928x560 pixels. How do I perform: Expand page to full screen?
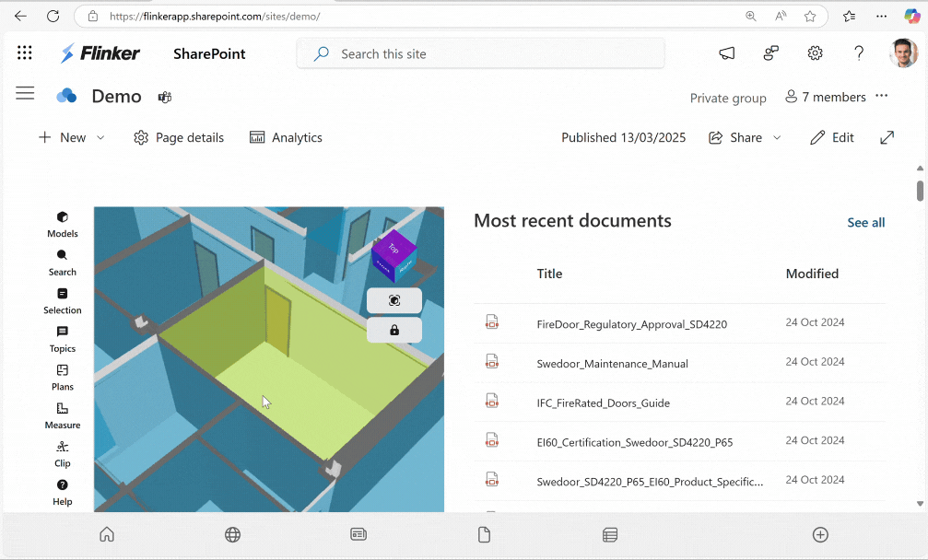887,137
